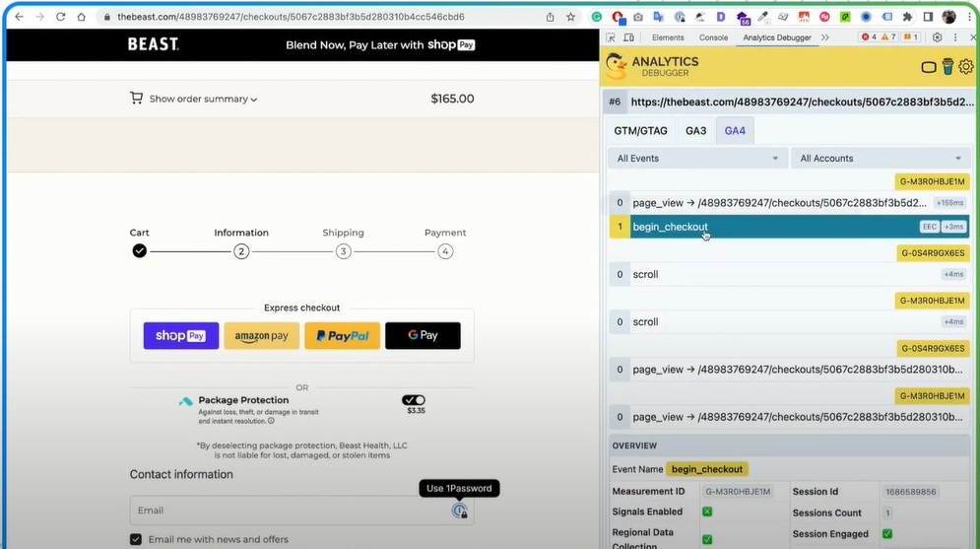Image resolution: width=980 pixels, height=549 pixels.
Task: Select the begin_checkout event row
Action: pyautogui.click(x=789, y=227)
